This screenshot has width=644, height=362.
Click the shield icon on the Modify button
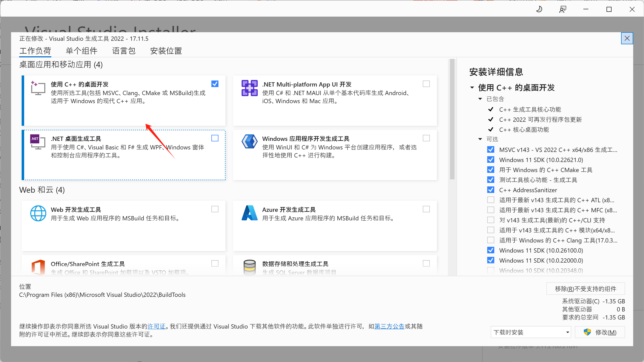(587, 332)
